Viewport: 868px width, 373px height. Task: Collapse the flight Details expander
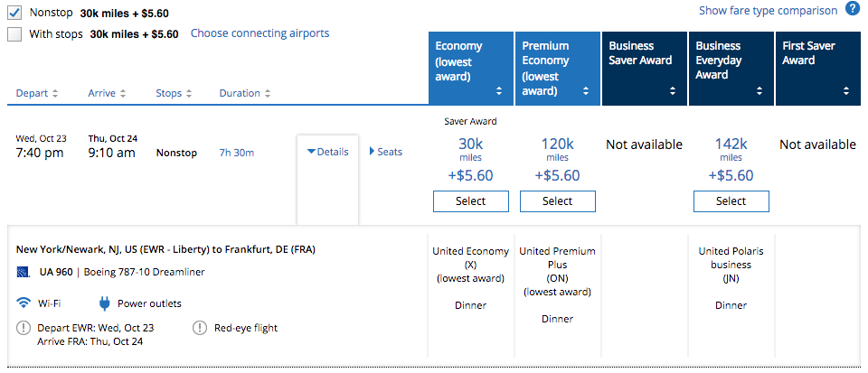(x=327, y=152)
